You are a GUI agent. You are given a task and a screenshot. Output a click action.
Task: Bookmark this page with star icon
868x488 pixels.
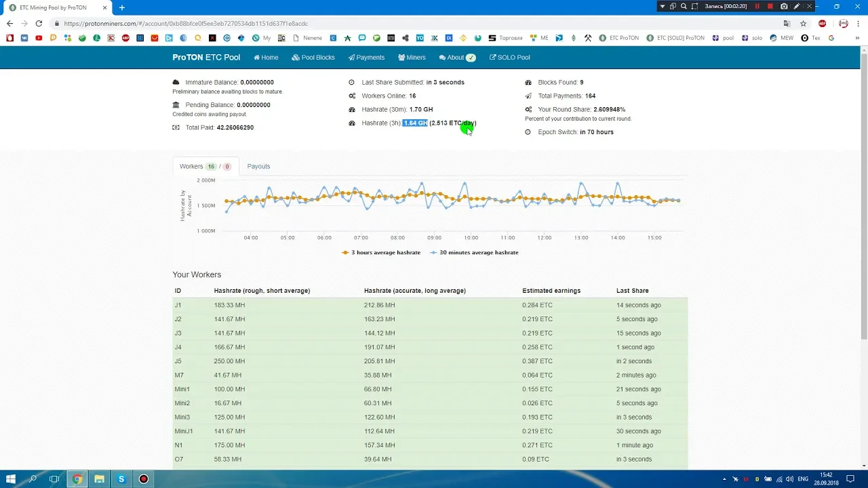(x=803, y=23)
